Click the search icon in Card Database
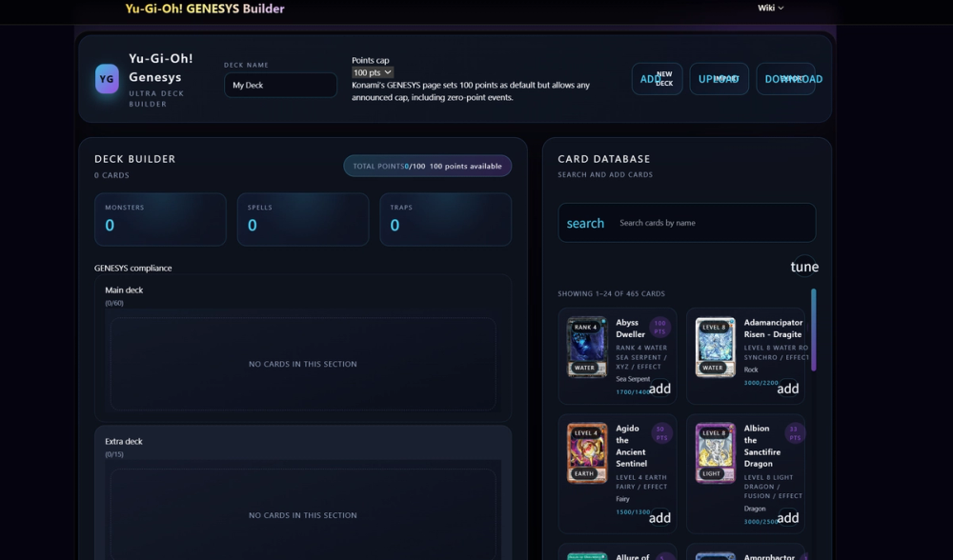This screenshot has width=953, height=560. tap(585, 223)
